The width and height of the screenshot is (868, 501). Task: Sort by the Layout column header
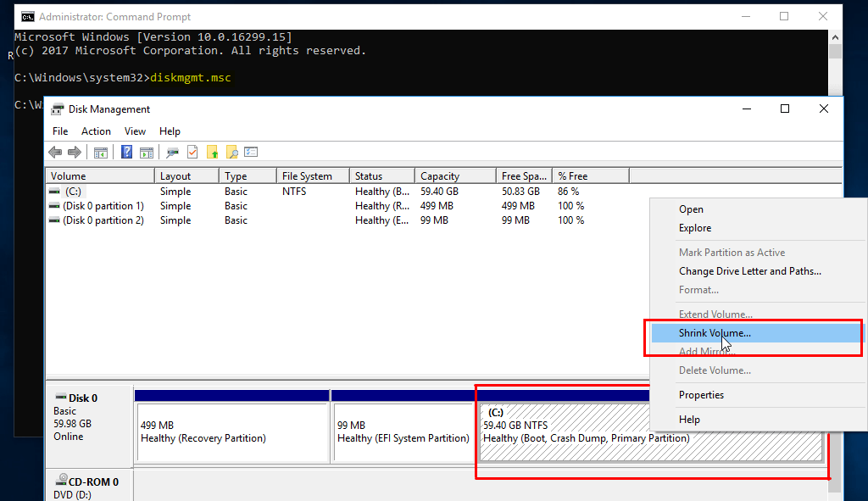pyautogui.click(x=186, y=176)
